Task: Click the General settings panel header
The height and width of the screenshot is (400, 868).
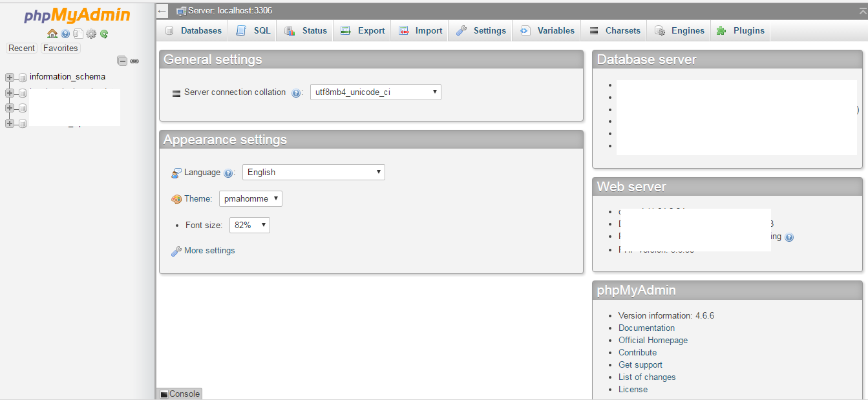Action: point(371,59)
